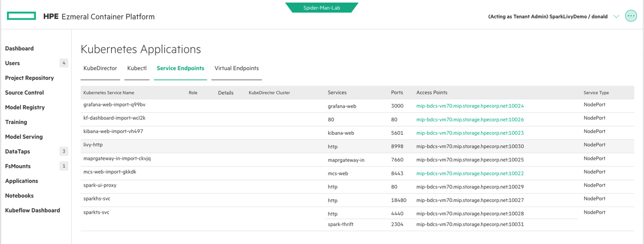Click the Service Type column header
The width and height of the screenshot is (644, 244).
pyautogui.click(x=596, y=93)
